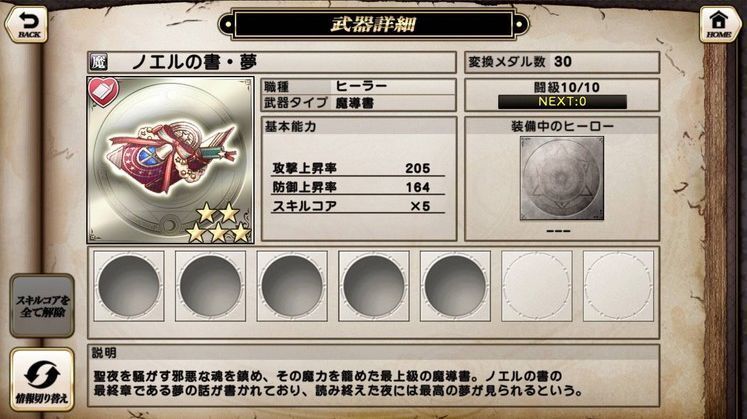Tap the fifth skill core slot
Image resolution: width=747 pixels, height=419 pixels.
pyautogui.click(x=455, y=286)
